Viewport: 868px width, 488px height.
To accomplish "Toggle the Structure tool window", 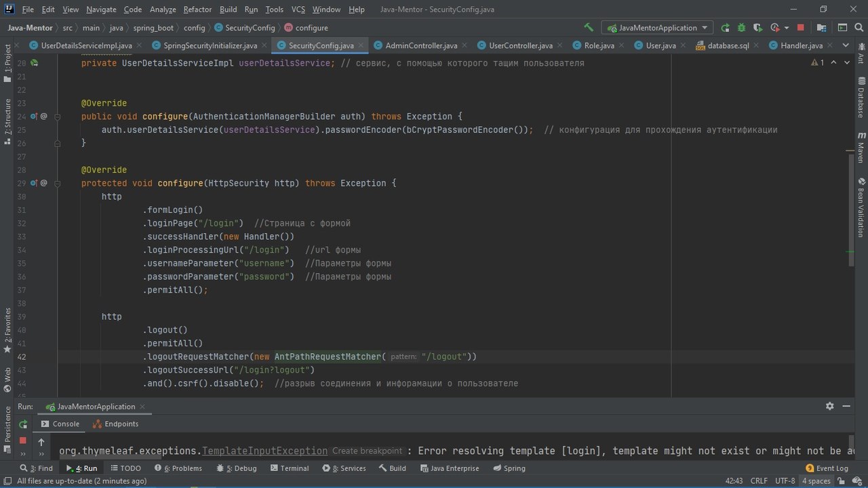I will tap(7, 121).
